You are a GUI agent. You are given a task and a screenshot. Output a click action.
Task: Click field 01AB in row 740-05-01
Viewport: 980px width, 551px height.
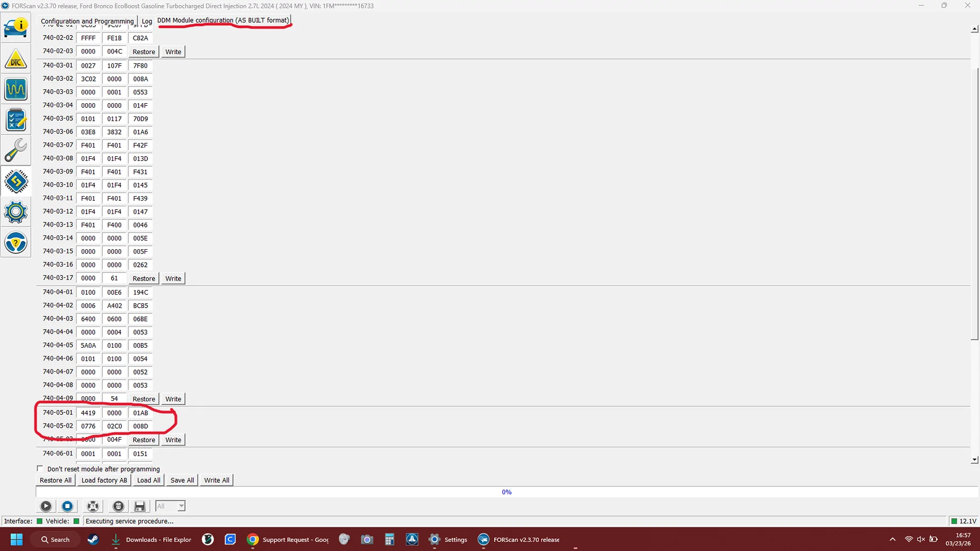pyautogui.click(x=140, y=413)
